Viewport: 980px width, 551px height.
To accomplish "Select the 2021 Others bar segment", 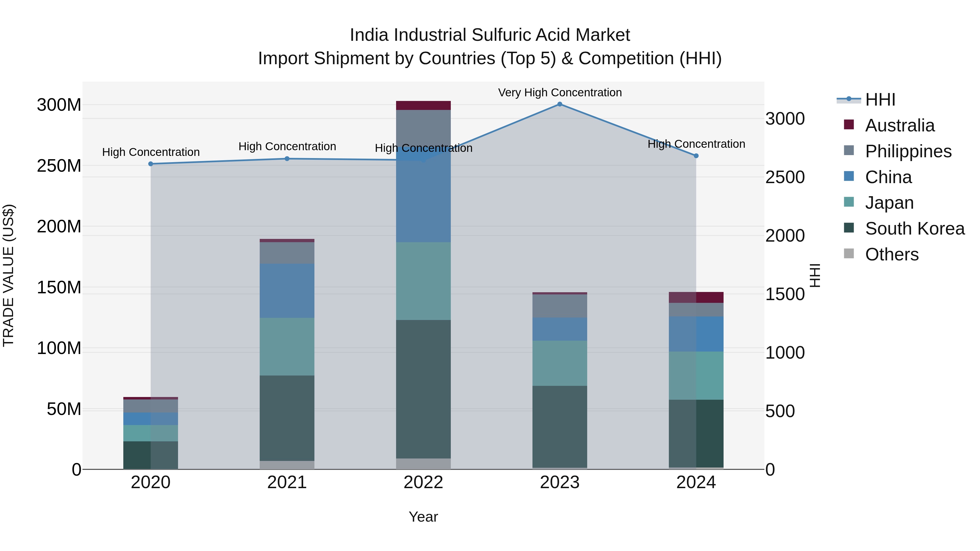I will 287,465.
